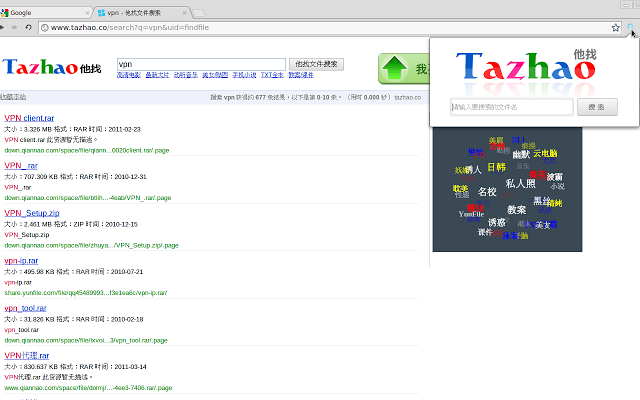The height and width of the screenshot is (400, 640).
Task: Click the 私人照 tag in cloud
Action: click(x=520, y=183)
